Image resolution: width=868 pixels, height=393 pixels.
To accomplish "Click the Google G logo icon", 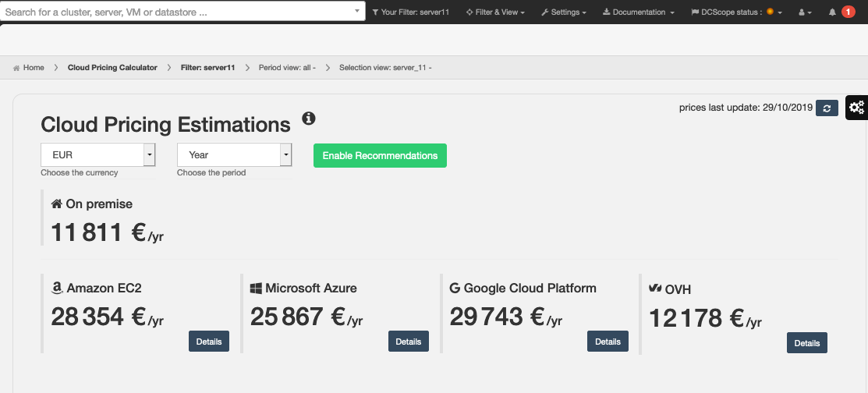I will coord(455,288).
